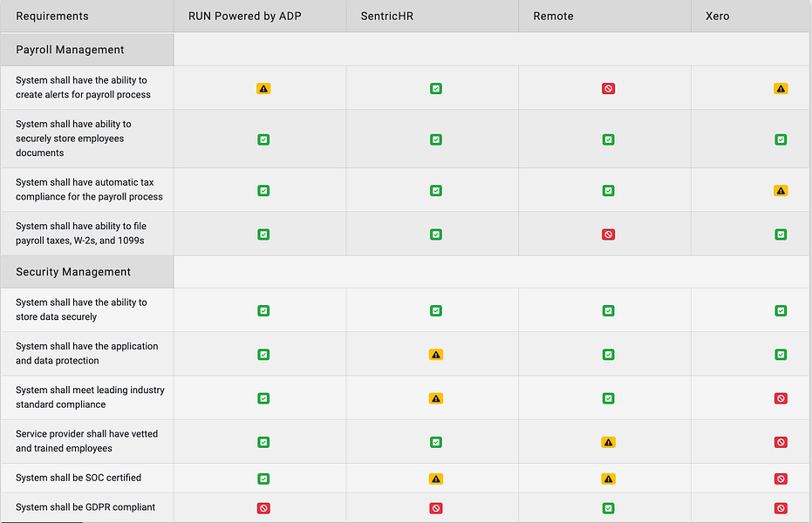Image resolution: width=812 pixels, height=523 pixels.
Task: Select the Security Management section heading
Action: [x=73, y=272]
